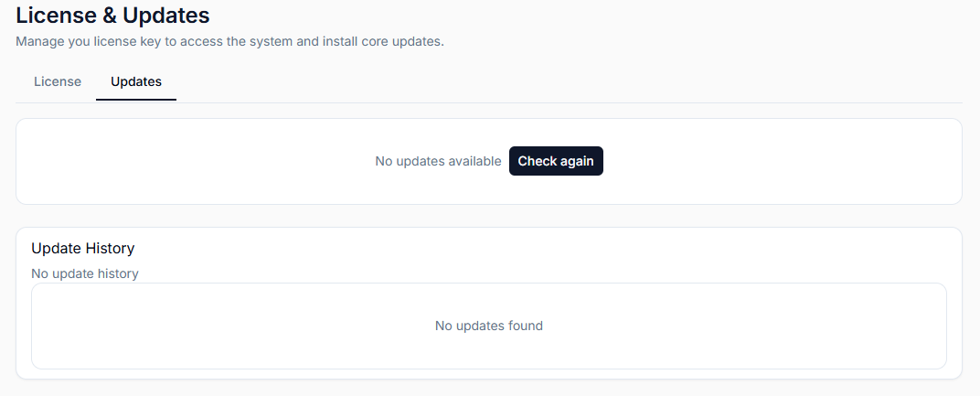Select the Updates tab
This screenshot has width=980, height=396.
point(136,82)
